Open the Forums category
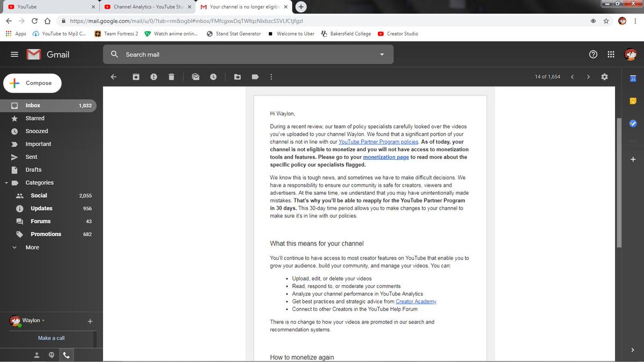Image resolution: width=644 pixels, height=362 pixels. click(48, 221)
